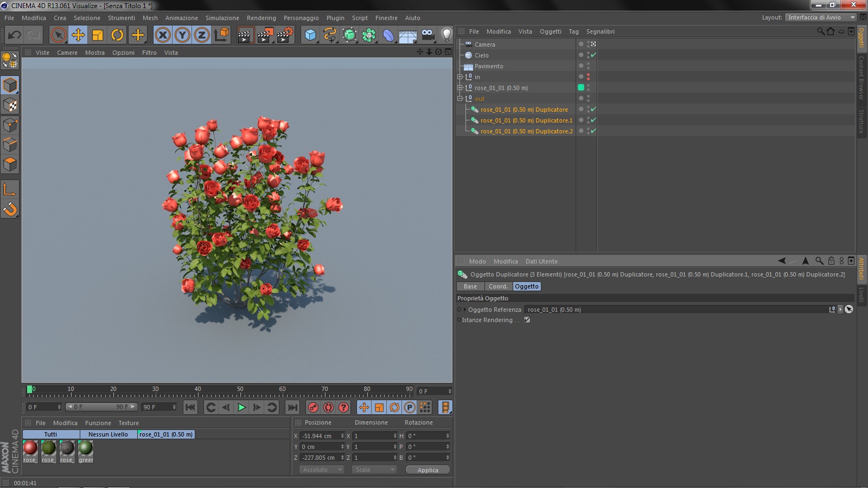Toggle the checkmark tag on the Cielo object
This screenshot has height=488, width=868.
coord(593,55)
